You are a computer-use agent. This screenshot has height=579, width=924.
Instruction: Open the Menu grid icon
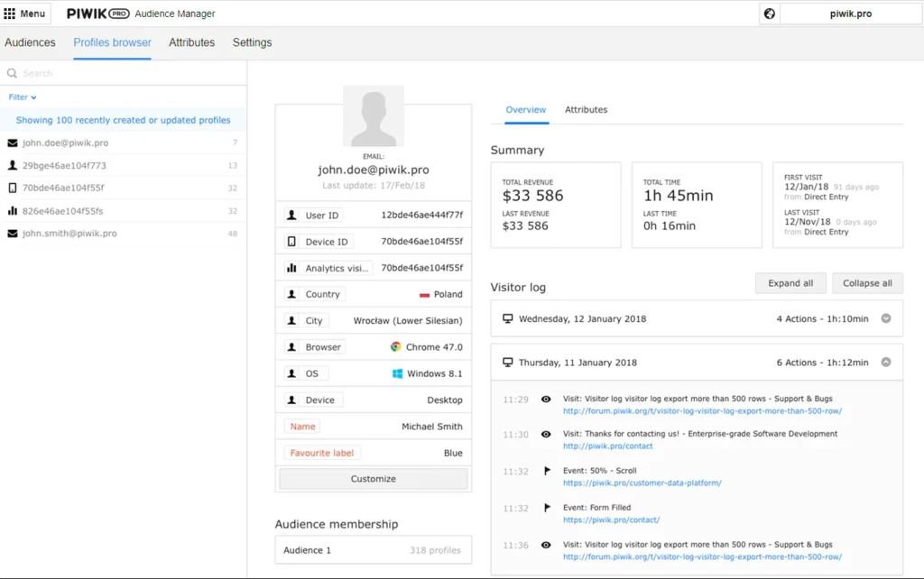[x=10, y=14]
